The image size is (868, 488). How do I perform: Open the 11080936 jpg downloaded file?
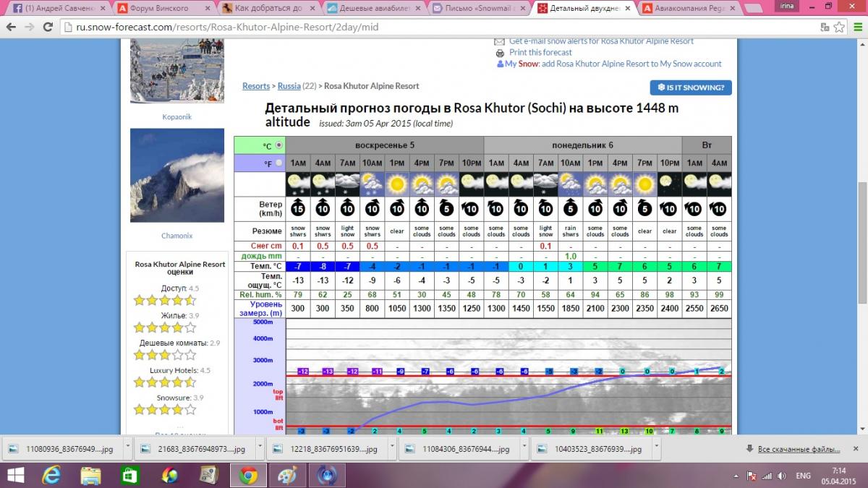[x=61, y=448]
